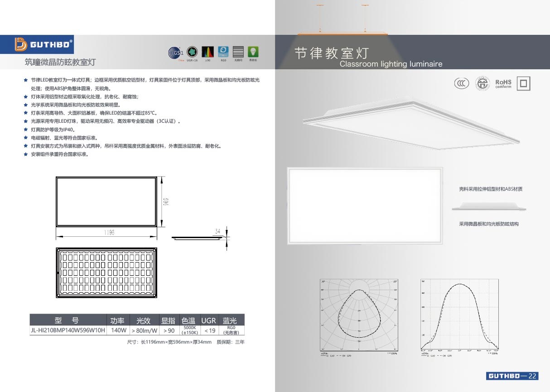This screenshot has width=550, height=392.
Task: Click the gray striped no-flicker icon
Action: [238, 52]
